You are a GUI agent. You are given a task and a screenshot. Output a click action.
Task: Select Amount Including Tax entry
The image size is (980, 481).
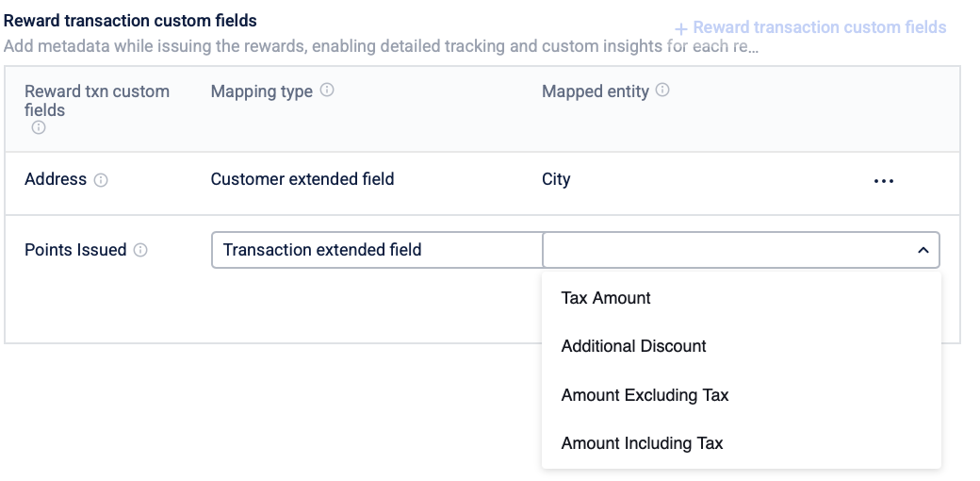[x=642, y=443]
